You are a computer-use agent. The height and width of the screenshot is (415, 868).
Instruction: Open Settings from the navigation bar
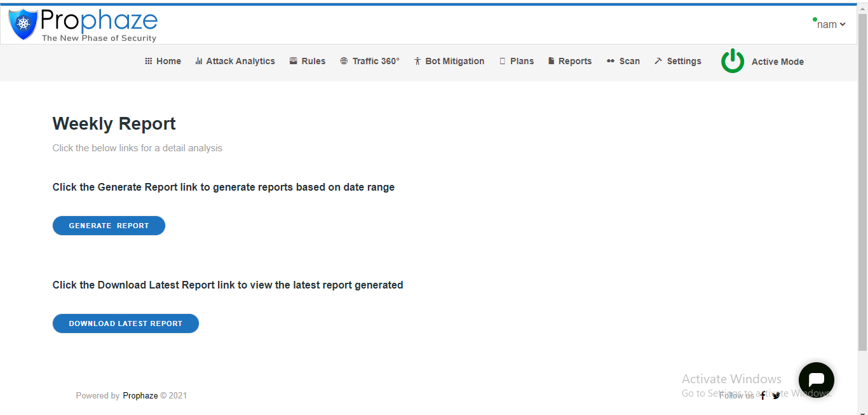tap(678, 61)
